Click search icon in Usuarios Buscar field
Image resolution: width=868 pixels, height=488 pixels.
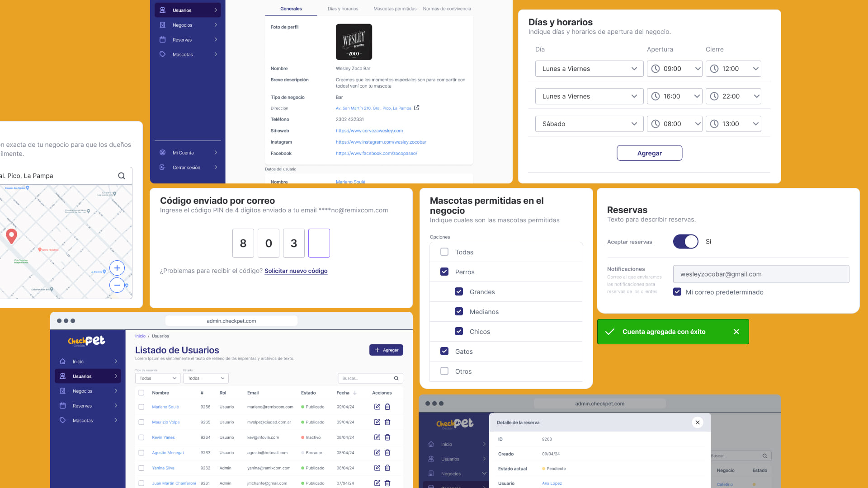[396, 378]
